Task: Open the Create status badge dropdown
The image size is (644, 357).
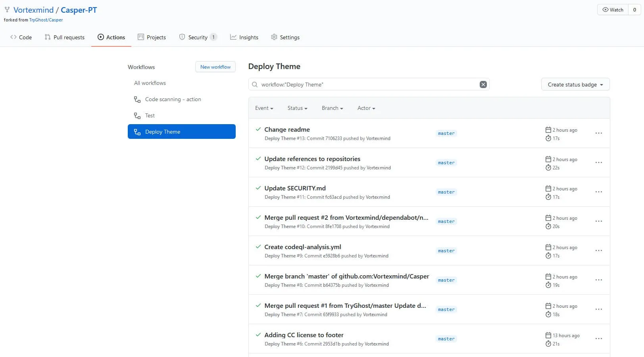Action: pos(575,84)
